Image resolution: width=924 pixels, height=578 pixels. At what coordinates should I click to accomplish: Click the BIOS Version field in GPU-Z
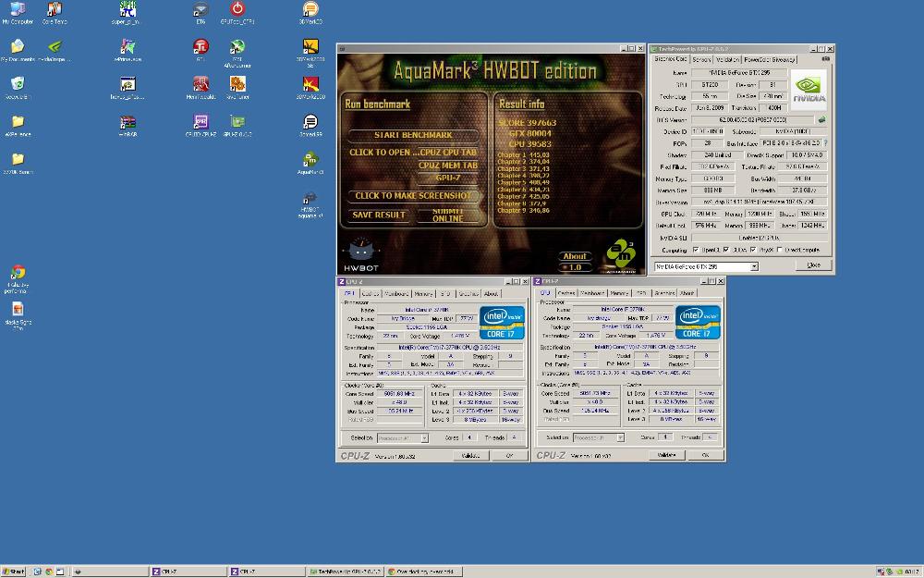click(x=752, y=119)
